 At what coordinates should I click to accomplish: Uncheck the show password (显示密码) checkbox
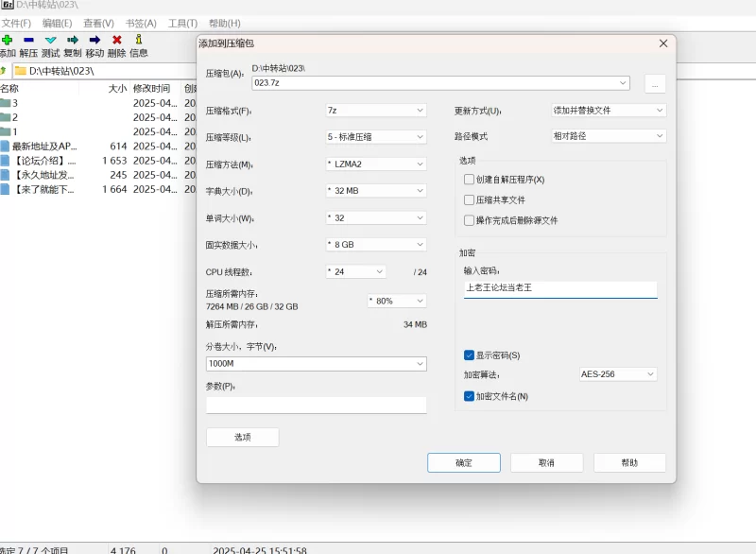click(470, 355)
